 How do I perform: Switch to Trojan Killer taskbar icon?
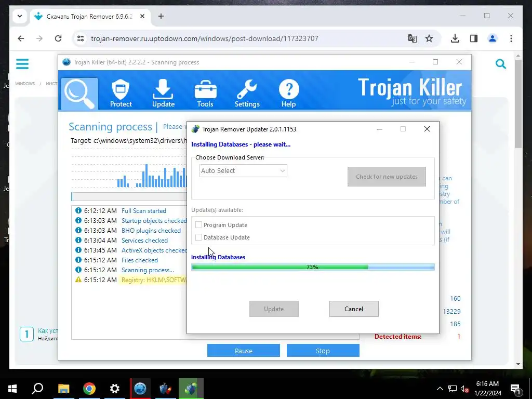[x=140, y=389]
